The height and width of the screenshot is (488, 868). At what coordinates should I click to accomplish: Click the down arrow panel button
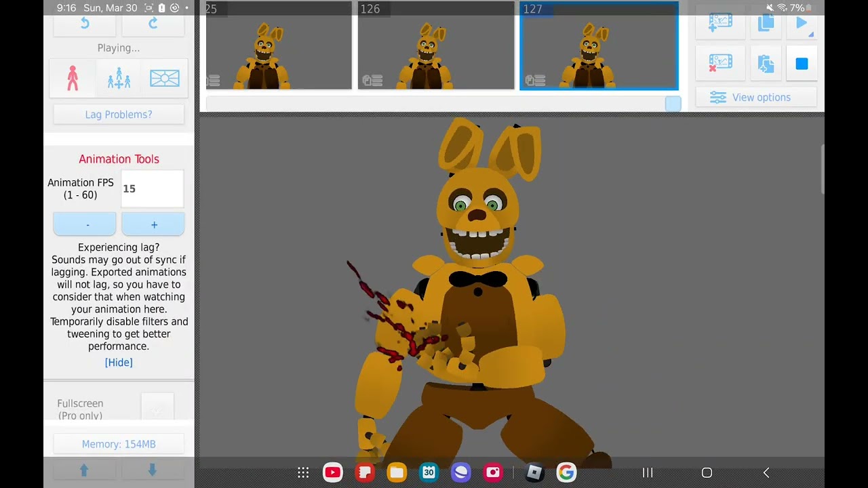coord(153,470)
